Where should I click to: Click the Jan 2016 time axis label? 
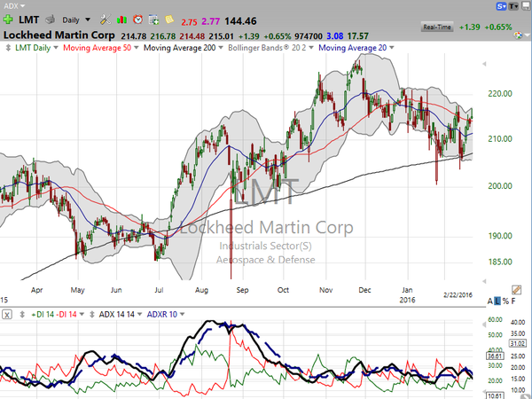(x=407, y=295)
